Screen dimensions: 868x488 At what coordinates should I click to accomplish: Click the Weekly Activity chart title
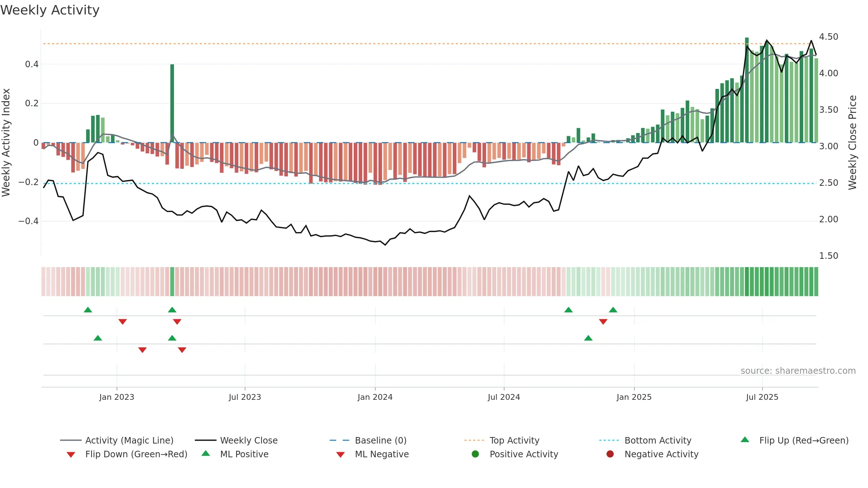tap(50, 10)
